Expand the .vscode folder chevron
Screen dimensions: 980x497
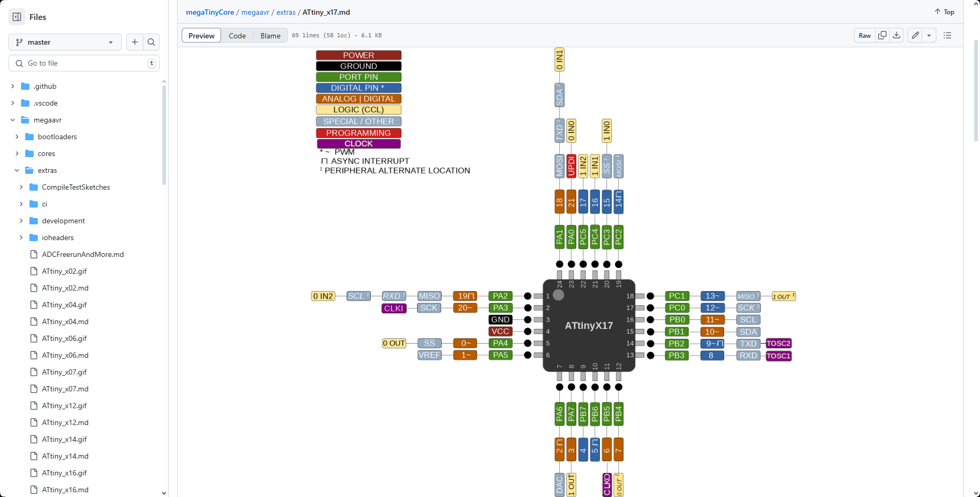(13, 103)
